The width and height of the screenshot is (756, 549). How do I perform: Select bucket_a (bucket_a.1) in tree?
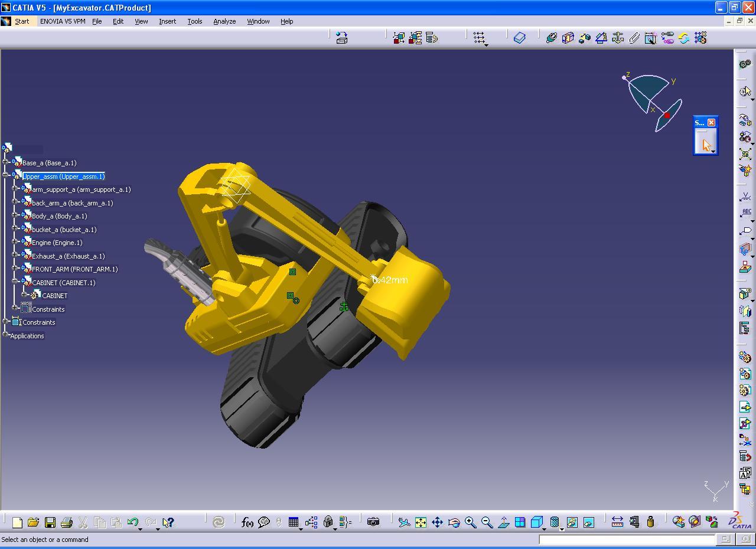point(64,230)
